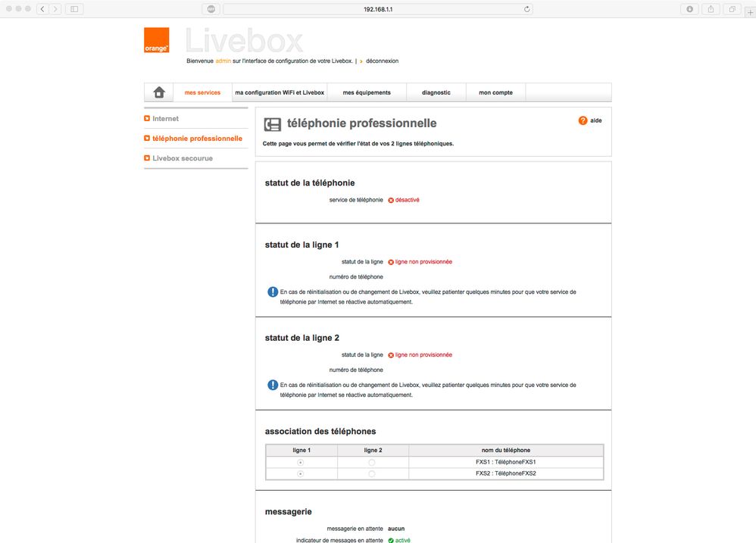
Task: Open Livebox secourue in the sidebar
Action: [183, 158]
